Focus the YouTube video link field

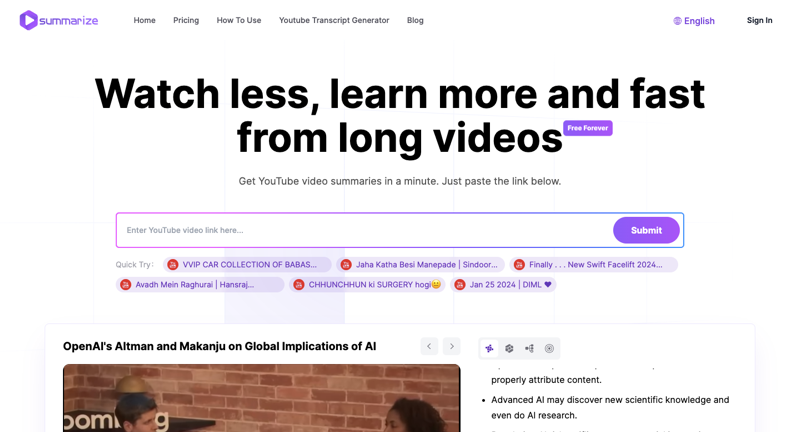365,230
